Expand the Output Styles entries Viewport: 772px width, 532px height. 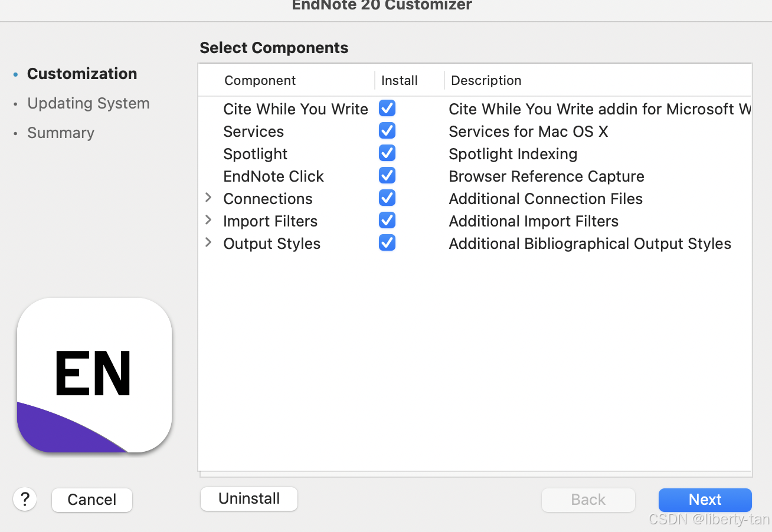[208, 242]
